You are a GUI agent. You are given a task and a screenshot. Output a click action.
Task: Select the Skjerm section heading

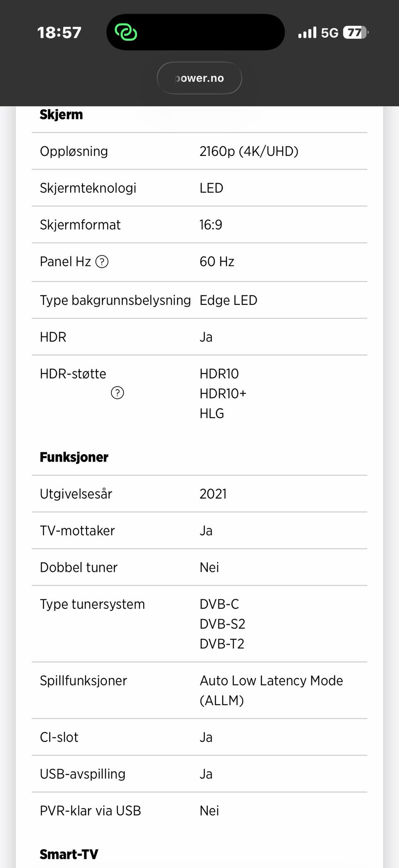coord(61,114)
